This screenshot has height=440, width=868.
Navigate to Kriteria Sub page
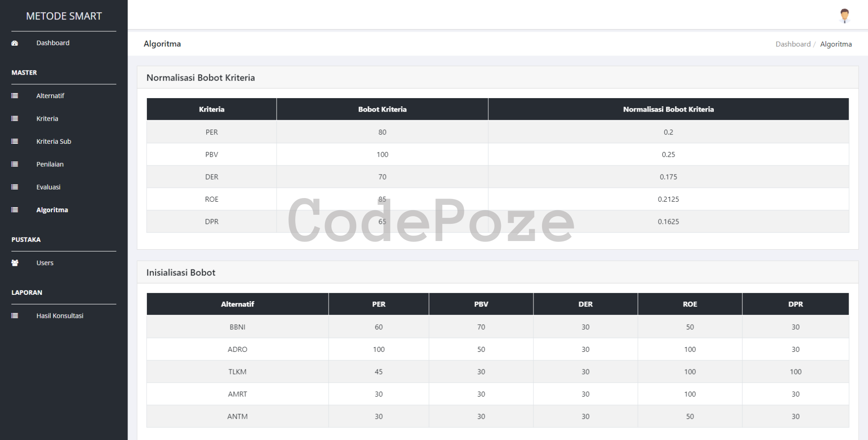click(54, 142)
